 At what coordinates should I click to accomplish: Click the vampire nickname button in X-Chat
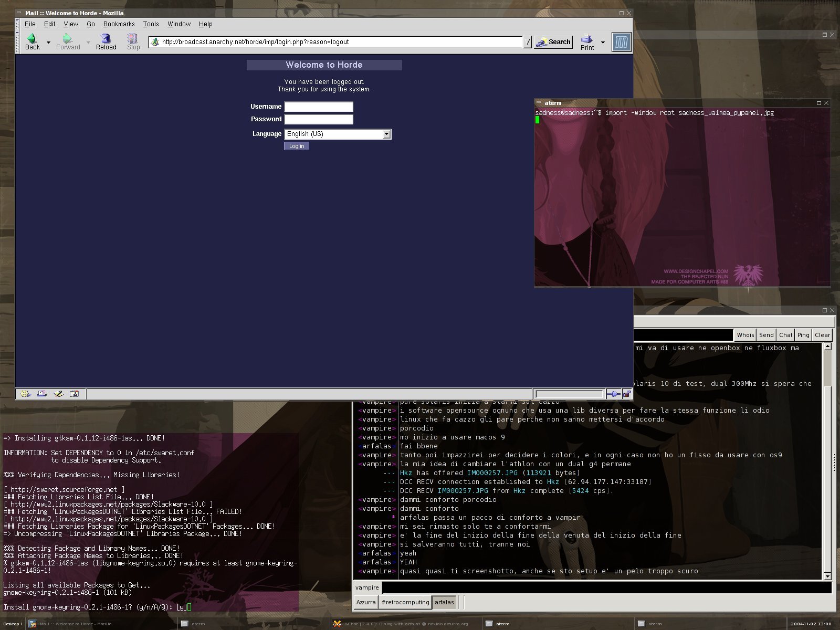[x=366, y=587]
